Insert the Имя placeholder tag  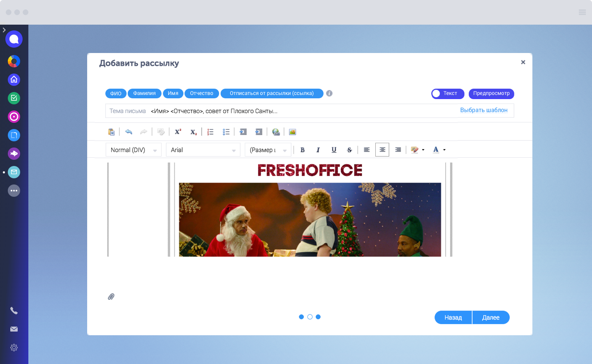(173, 94)
